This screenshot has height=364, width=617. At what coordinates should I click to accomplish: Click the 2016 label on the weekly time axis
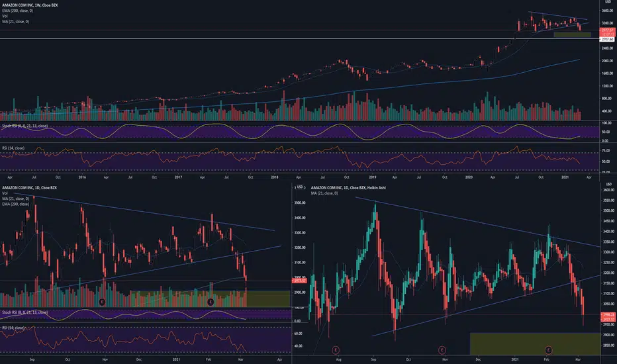pos(82,177)
